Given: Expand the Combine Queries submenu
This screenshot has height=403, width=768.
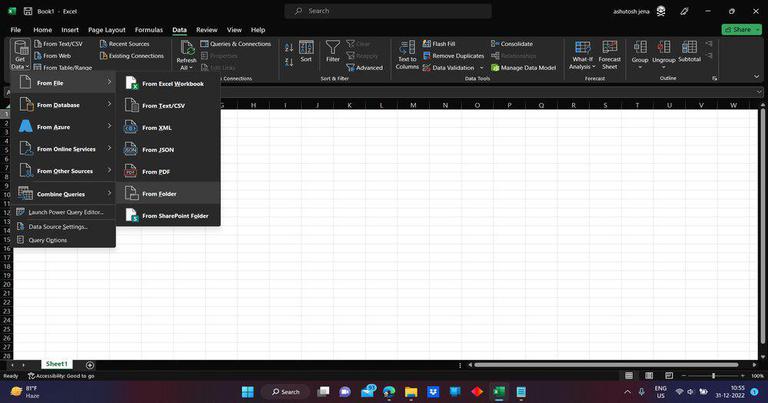Looking at the screenshot, I should (64, 194).
